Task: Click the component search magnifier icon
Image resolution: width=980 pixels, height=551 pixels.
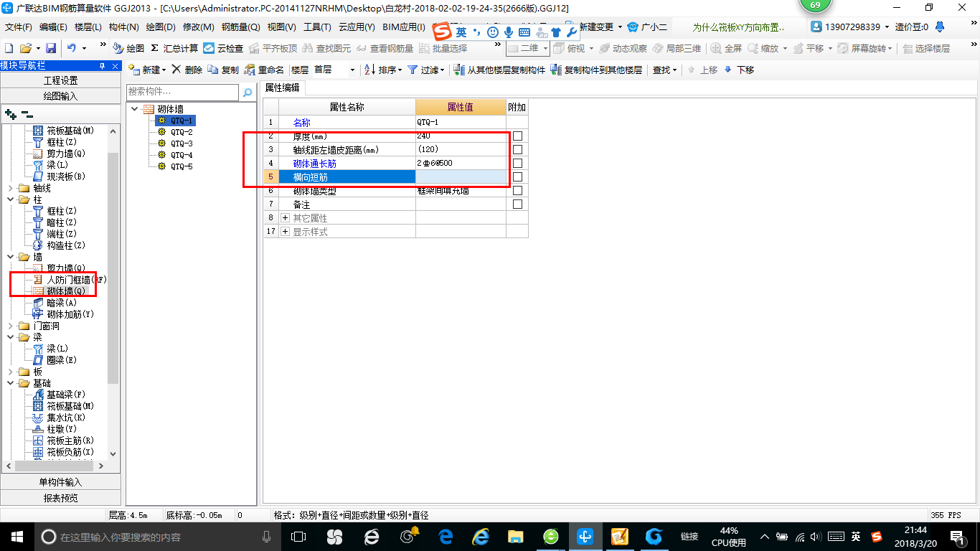Action: click(248, 92)
